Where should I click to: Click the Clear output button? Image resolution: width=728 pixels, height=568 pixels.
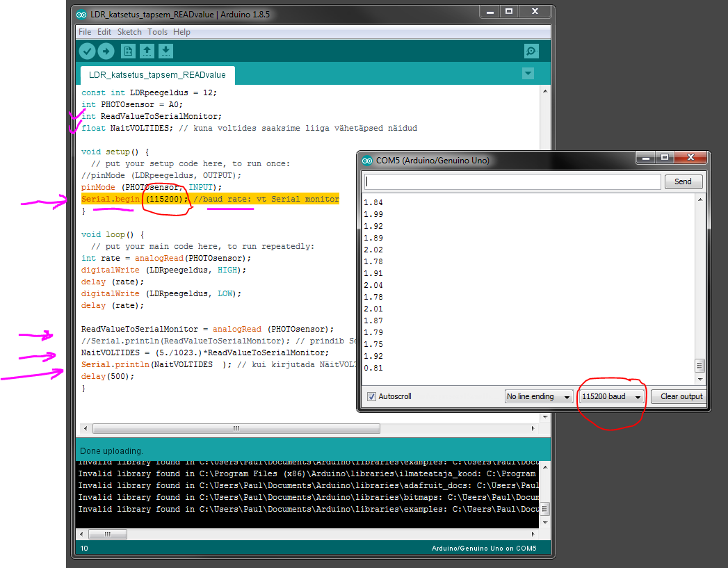click(x=681, y=396)
